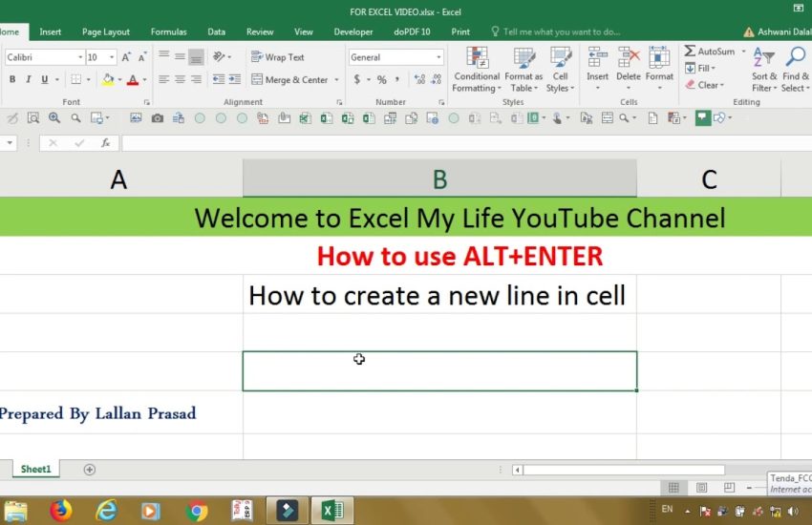Viewport: 812px width, 525px height.
Task: Apply Percent Style format
Action: click(382, 79)
